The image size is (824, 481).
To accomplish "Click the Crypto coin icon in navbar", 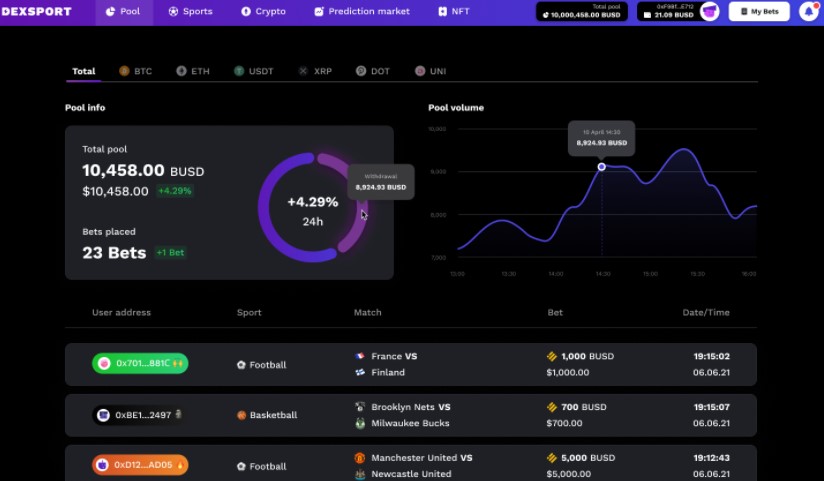I will click(x=246, y=12).
